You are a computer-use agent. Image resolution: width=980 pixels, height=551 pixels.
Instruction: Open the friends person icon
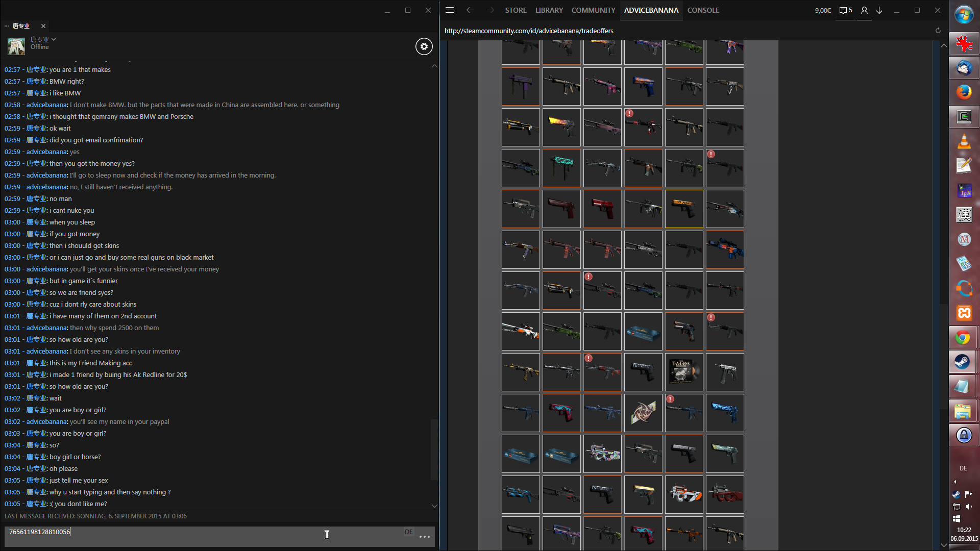(864, 10)
